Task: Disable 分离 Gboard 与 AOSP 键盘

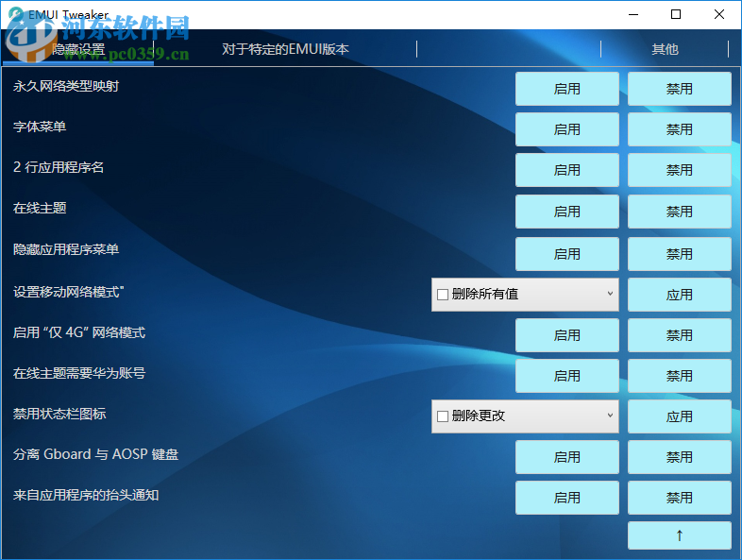Action: pyautogui.click(x=679, y=457)
